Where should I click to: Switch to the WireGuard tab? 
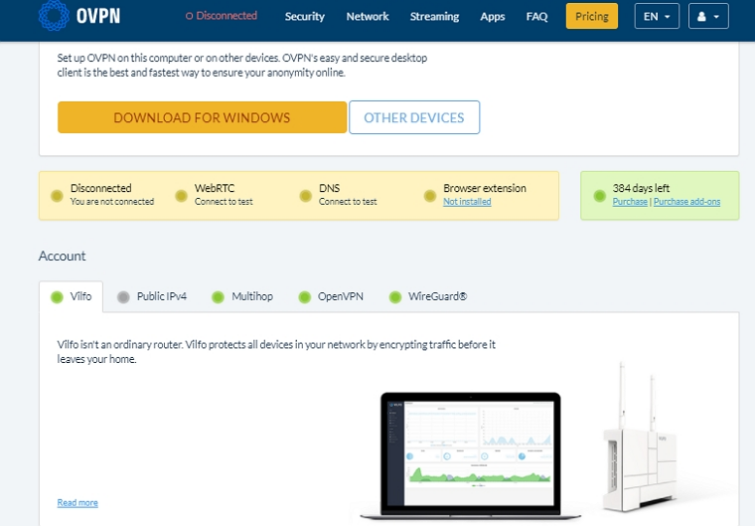pos(428,297)
